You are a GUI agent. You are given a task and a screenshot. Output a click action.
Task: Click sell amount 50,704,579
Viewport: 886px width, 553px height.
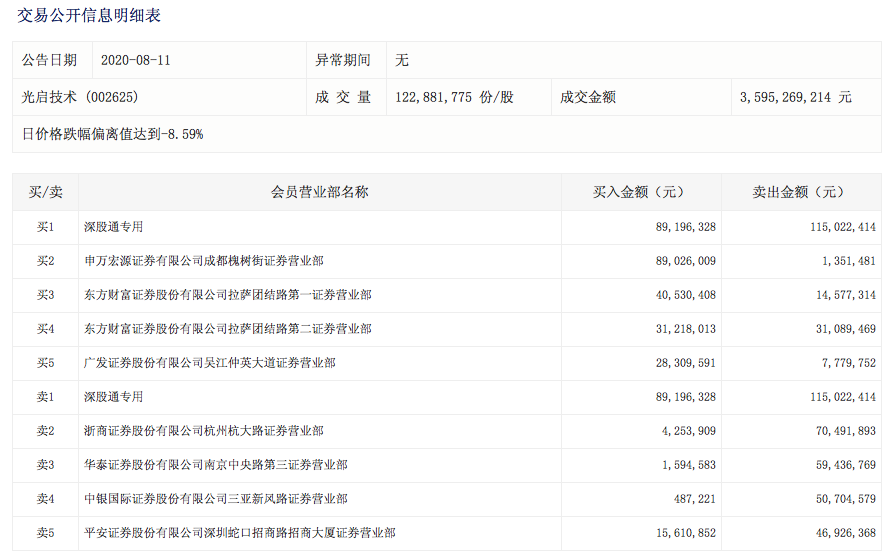846,499
